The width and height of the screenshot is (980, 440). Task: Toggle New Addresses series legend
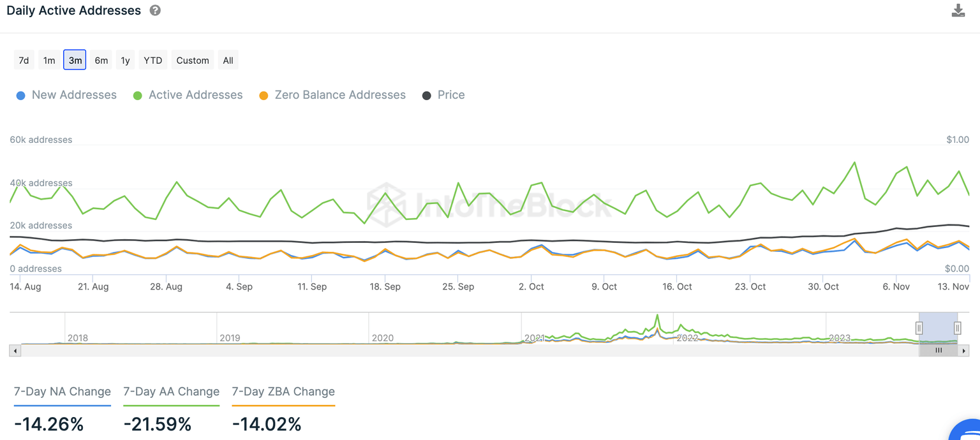click(66, 95)
